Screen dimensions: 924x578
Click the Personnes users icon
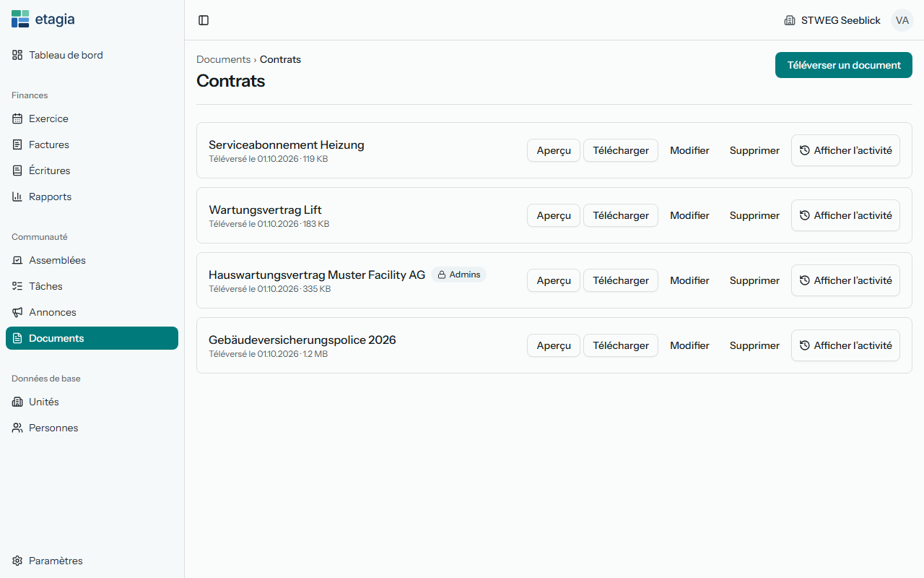pyautogui.click(x=17, y=428)
